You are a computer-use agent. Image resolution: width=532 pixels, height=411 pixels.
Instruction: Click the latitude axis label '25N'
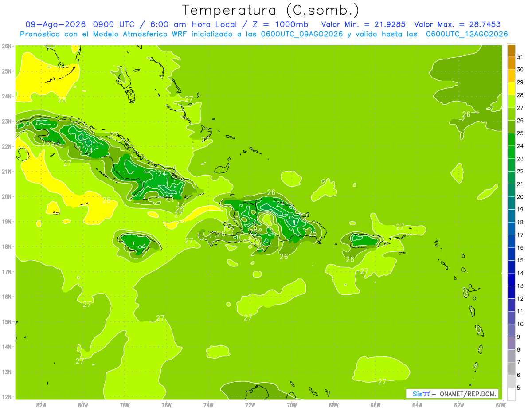click(x=7, y=71)
